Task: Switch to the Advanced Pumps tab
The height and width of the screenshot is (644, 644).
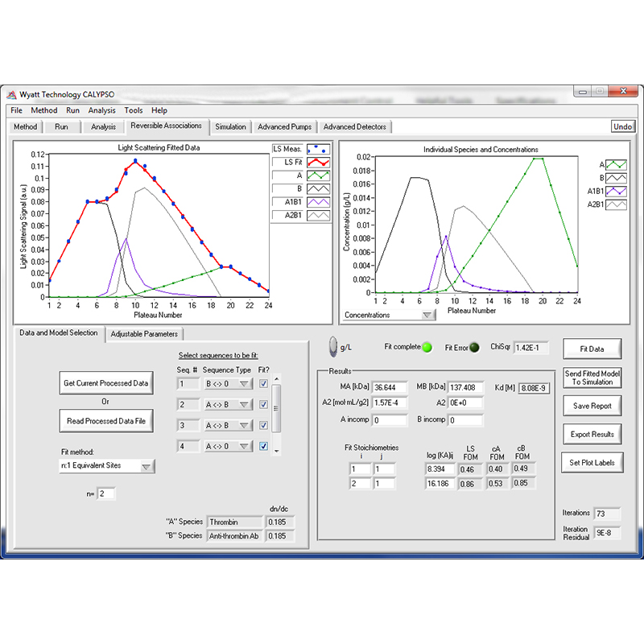Action: (x=285, y=127)
